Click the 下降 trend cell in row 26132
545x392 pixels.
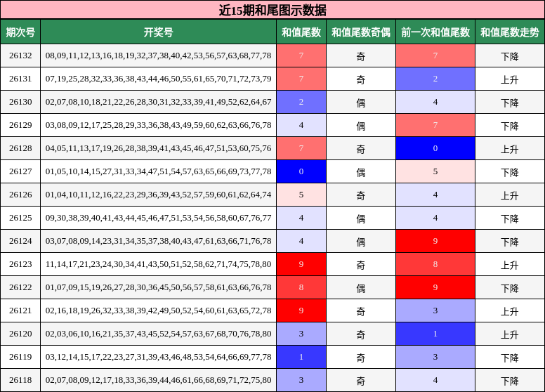510,55
